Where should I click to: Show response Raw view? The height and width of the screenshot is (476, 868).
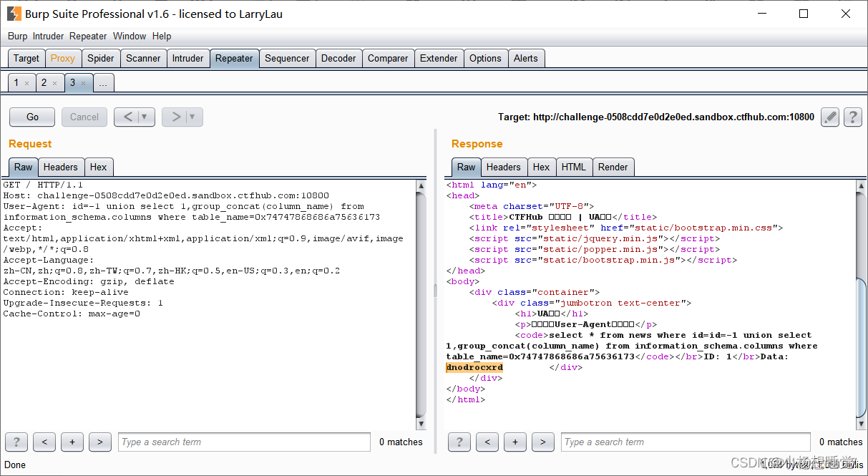pos(467,167)
